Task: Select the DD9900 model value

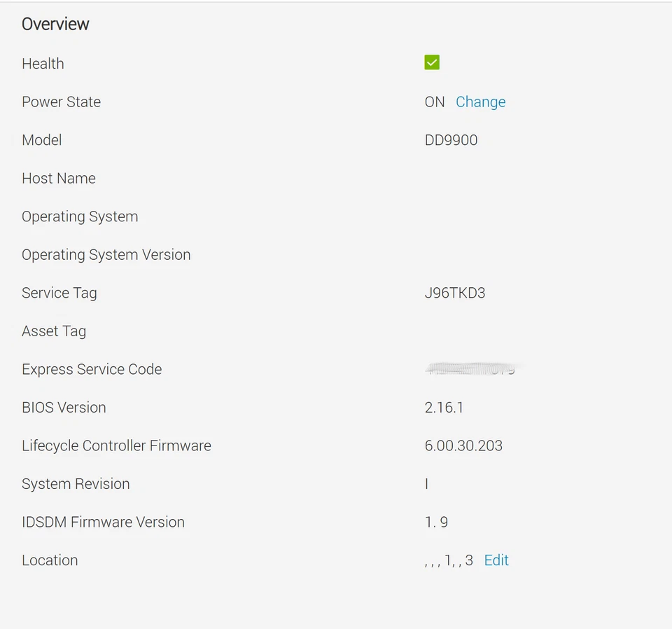Action: [x=451, y=140]
